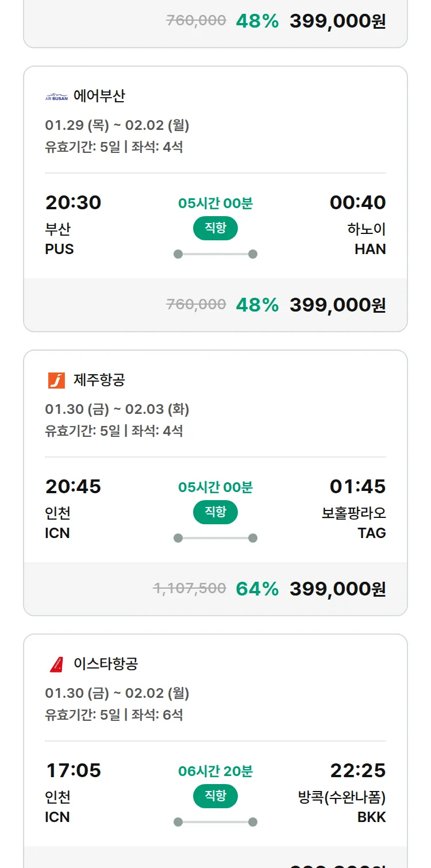Click the 방콕(수완나품) BKK destination
Screen dimensions: 431x868
coord(342,806)
